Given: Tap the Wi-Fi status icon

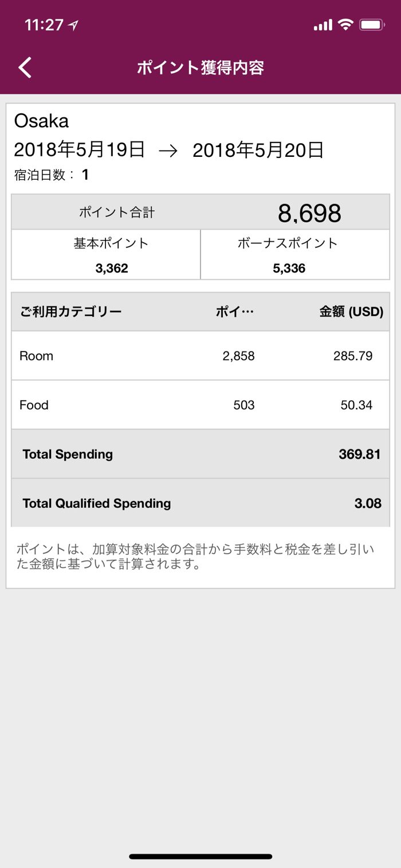Looking at the screenshot, I should tap(345, 25).
